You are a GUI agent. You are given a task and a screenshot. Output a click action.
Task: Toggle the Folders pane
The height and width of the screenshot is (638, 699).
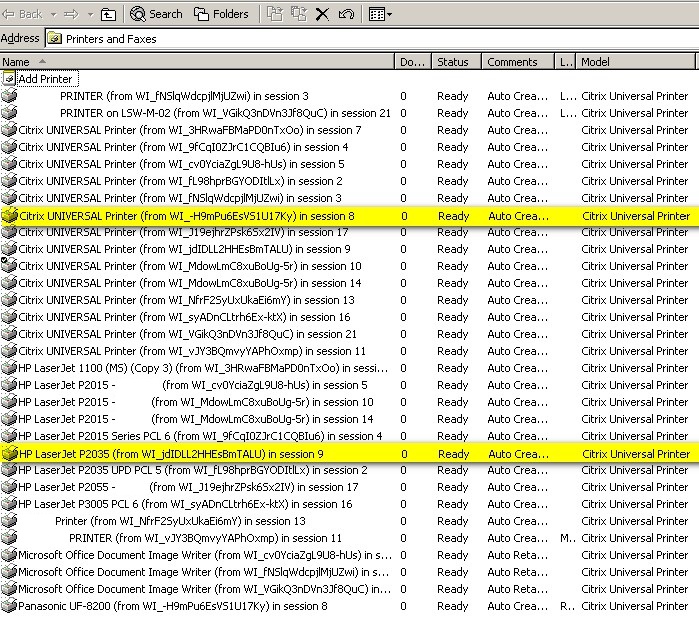[221, 14]
